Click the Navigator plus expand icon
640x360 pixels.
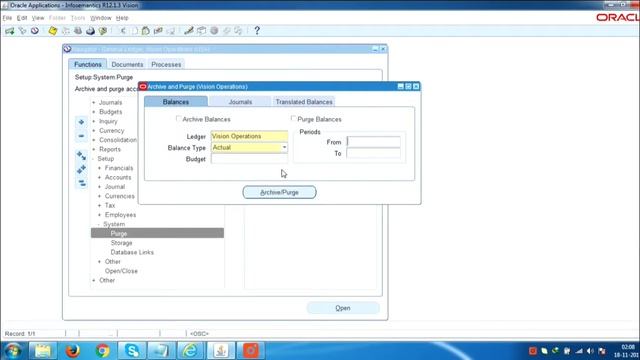(x=81, y=122)
